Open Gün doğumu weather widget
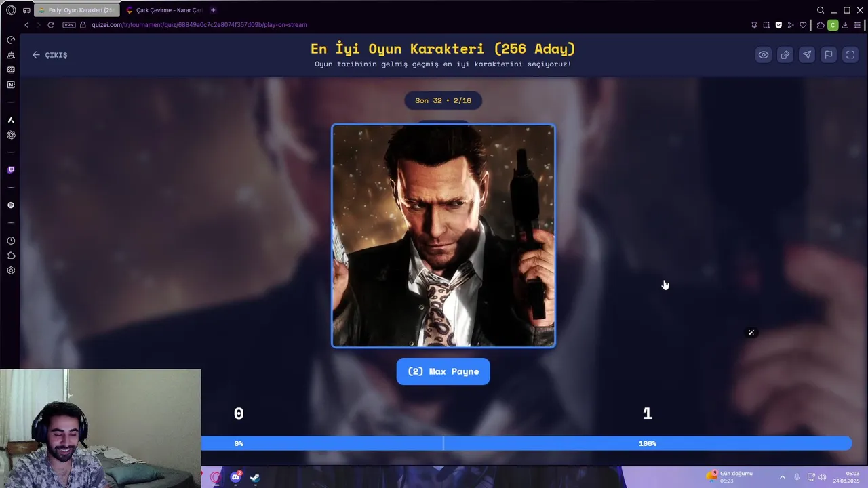The image size is (868, 488). [x=729, y=476]
